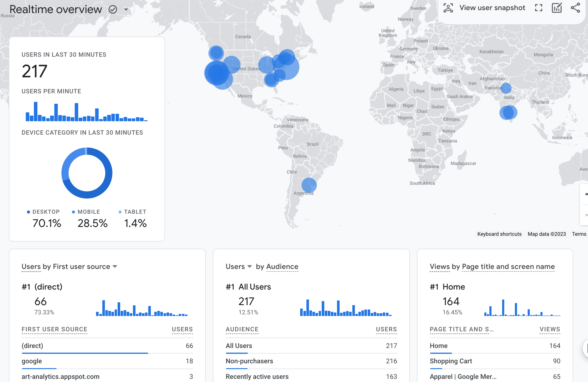Click the share report icon
The image size is (588, 382).
click(575, 8)
